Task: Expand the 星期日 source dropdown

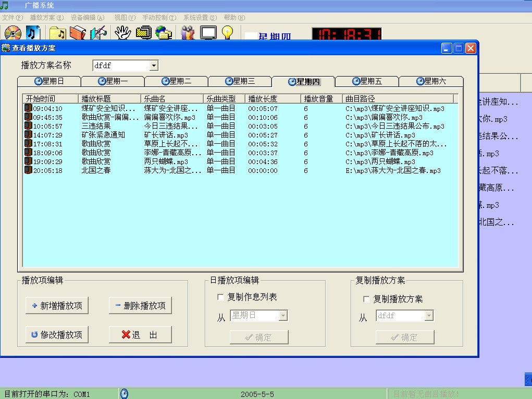Action: [283, 316]
